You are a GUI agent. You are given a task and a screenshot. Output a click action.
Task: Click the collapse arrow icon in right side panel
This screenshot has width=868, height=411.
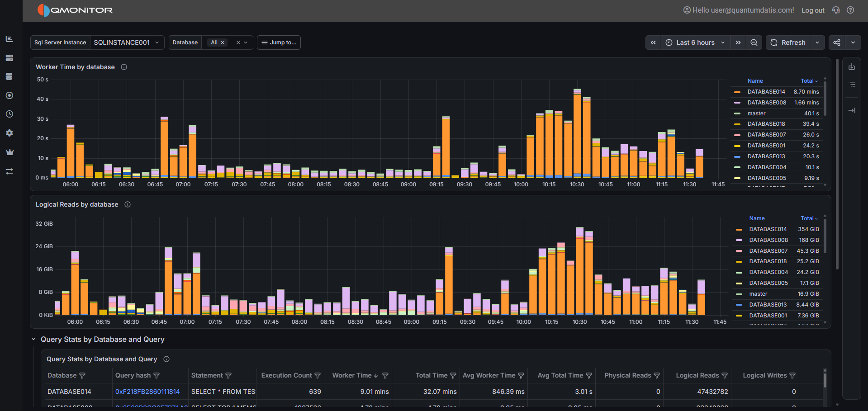[852, 110]
